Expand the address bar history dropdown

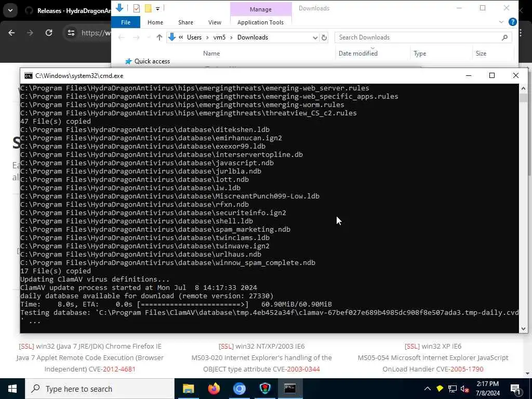315,37
